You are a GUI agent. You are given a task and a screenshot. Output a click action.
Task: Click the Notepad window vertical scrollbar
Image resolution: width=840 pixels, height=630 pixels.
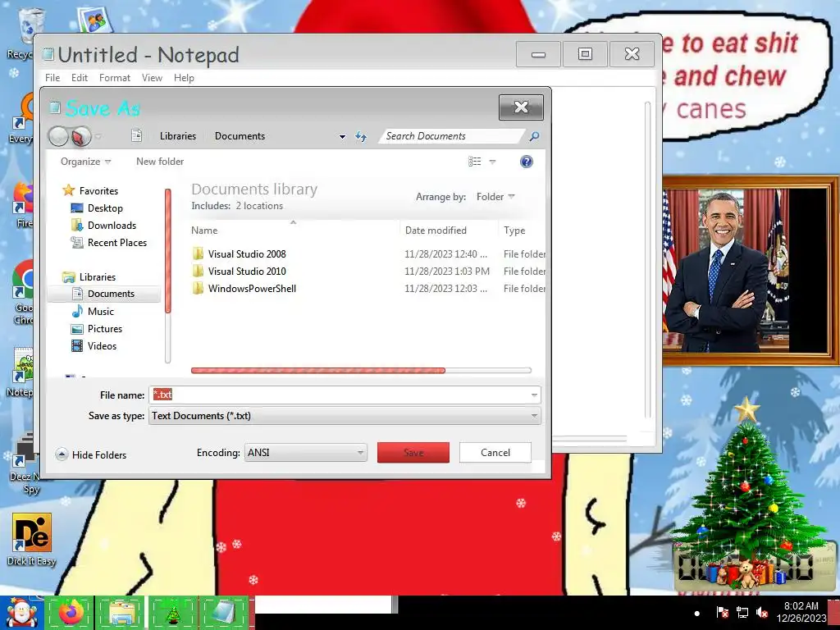coord(648,260)
